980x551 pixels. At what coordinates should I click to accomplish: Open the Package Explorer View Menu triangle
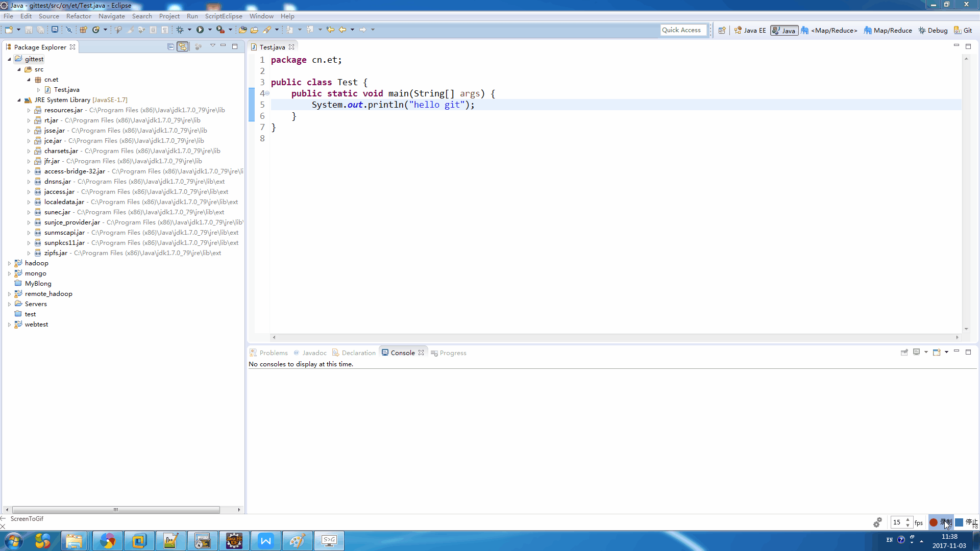[x=212, y=46]
